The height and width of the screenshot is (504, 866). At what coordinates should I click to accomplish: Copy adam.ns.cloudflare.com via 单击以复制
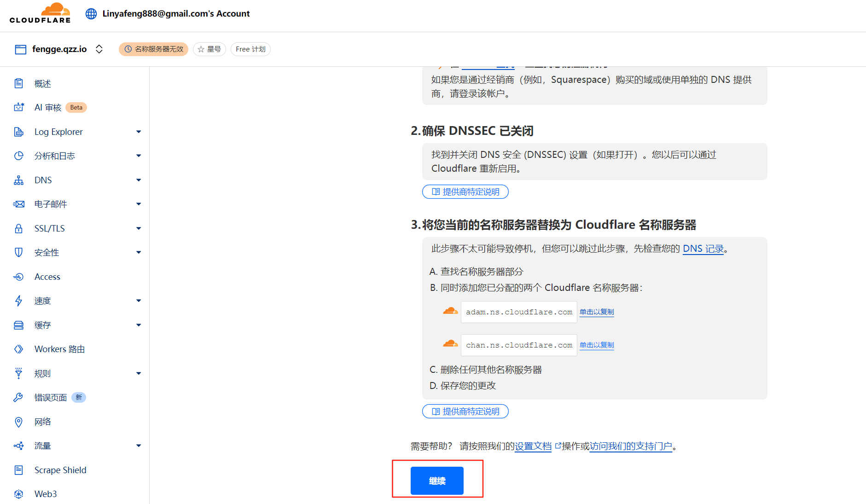596,312
